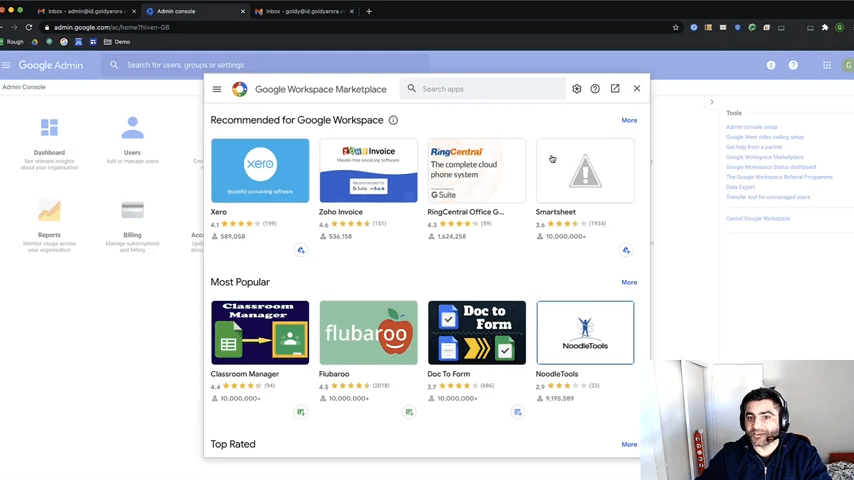
Task: Open the Flubaroo app thumbnail
Action: (368, 332)
